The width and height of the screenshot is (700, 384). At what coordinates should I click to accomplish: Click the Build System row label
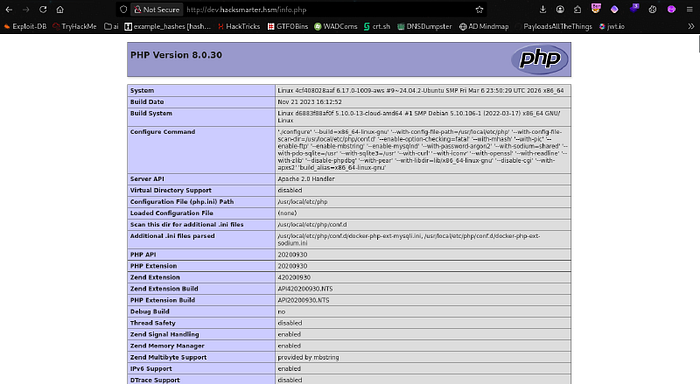pos(151,113)
